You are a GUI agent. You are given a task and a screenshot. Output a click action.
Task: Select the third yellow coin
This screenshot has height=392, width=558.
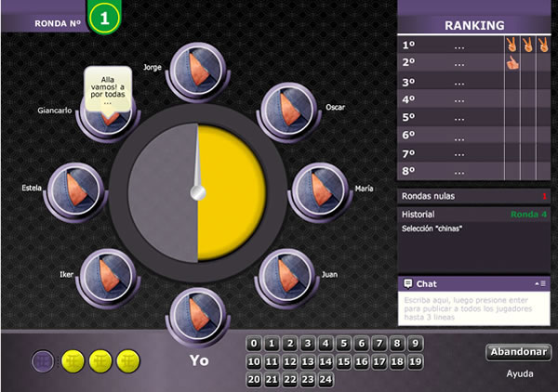128,360
